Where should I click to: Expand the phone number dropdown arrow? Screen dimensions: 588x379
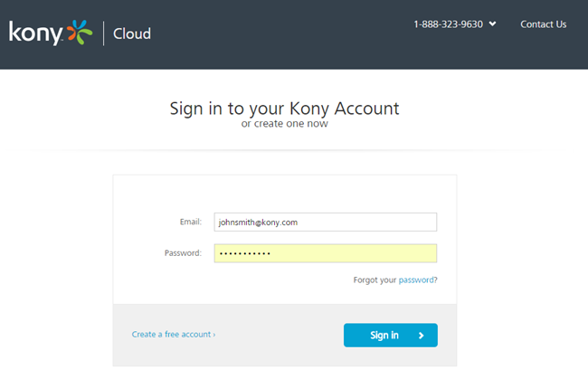click(492, 24)
